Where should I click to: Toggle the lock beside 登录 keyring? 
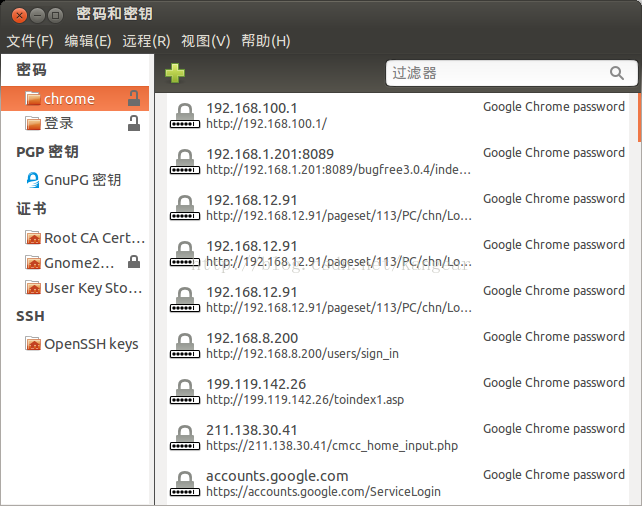[134, 123]
